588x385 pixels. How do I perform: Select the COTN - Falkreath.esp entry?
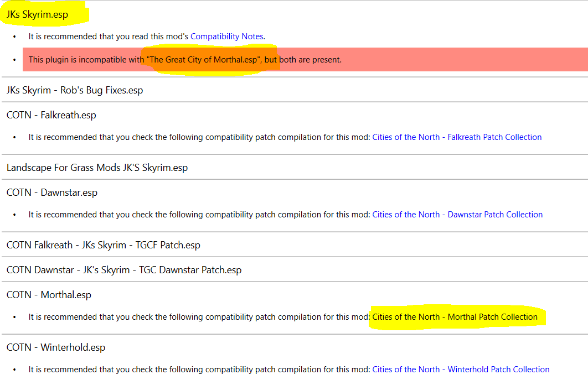[x=51, y=115]
